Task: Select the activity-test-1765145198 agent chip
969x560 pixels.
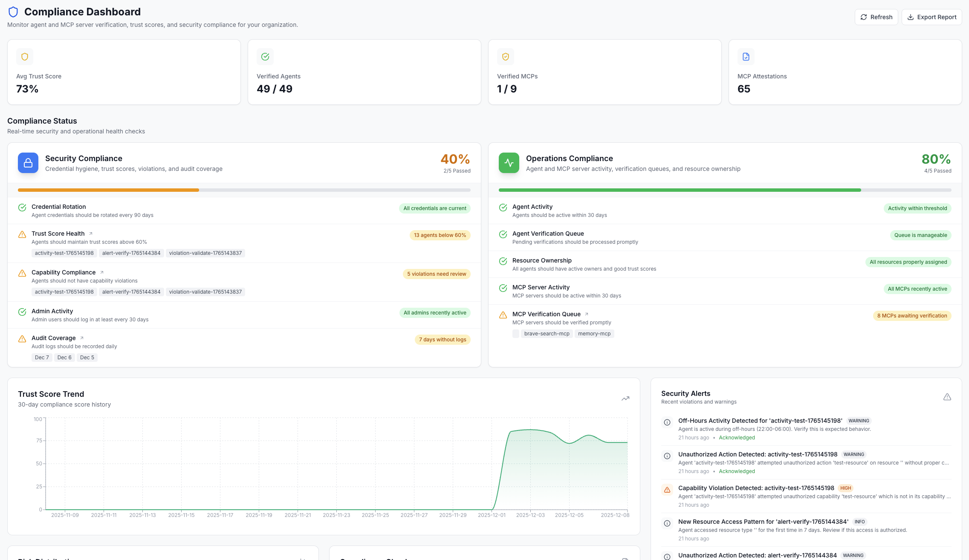Action: [x=64, y=253]
